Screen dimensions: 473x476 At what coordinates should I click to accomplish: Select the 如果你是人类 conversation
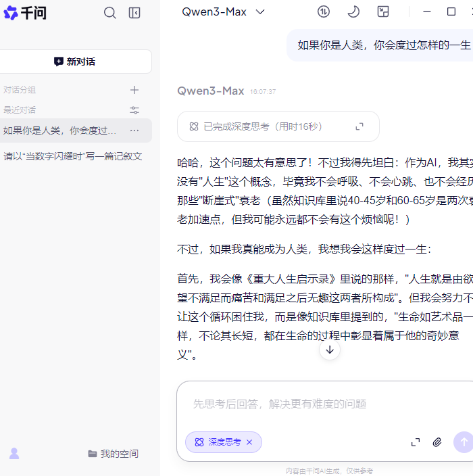[x=61, y=130]
